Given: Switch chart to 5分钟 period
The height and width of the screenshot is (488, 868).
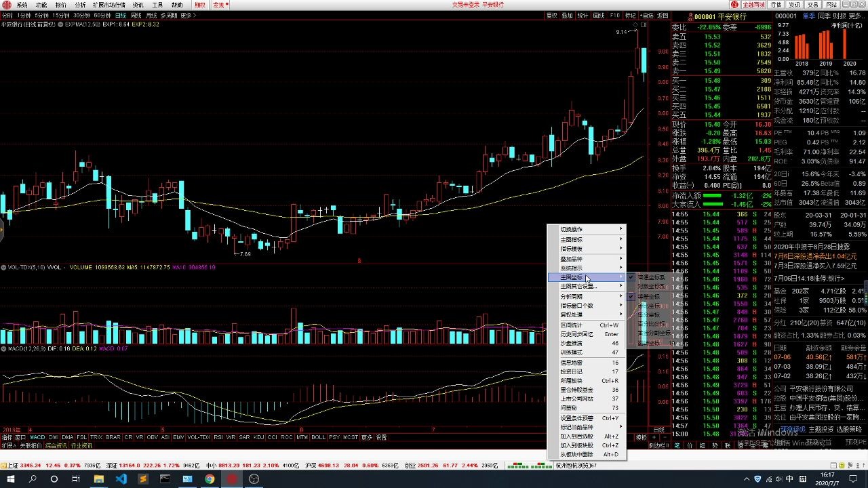Looking at the screenshot, I should coord(42,15).
